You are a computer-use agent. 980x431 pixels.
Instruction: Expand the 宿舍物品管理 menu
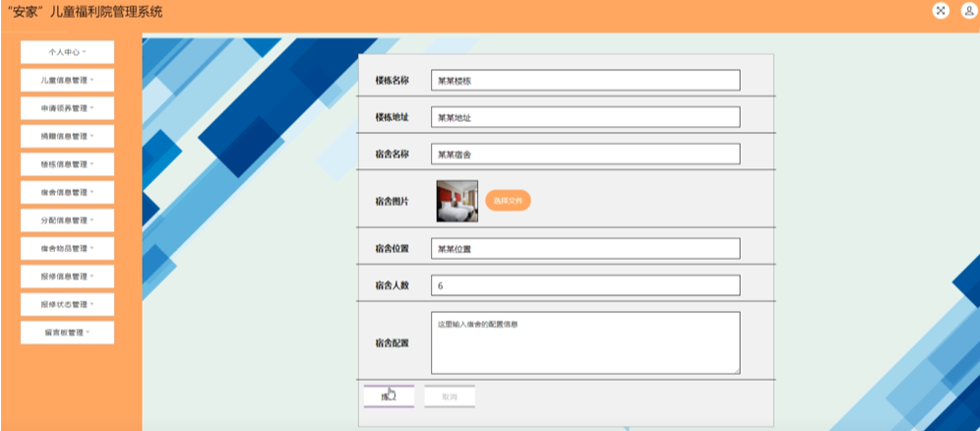click(68, 249)
